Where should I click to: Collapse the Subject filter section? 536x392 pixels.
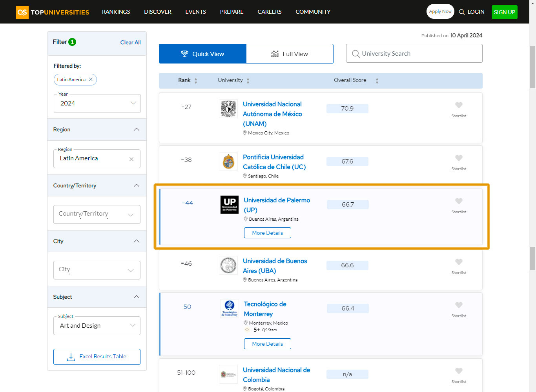[x=137, y=297]
